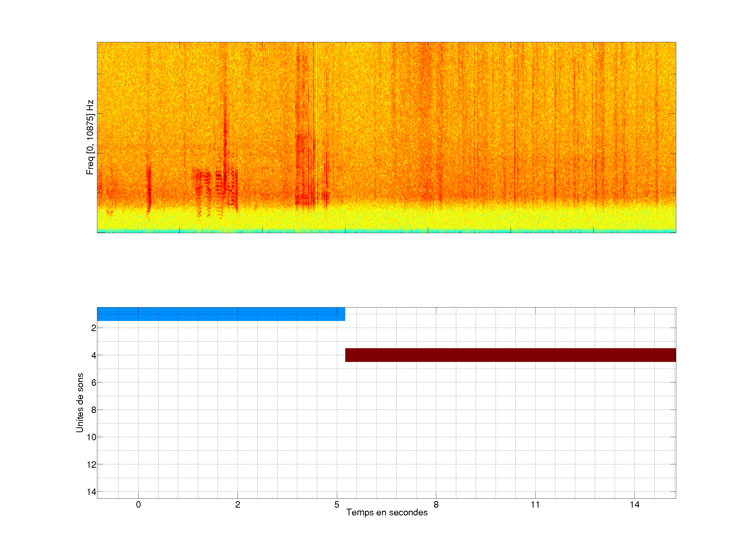Click x-axis tick label 2
Viewport: 747px width, 560px height.
click(x=237, y=505)
